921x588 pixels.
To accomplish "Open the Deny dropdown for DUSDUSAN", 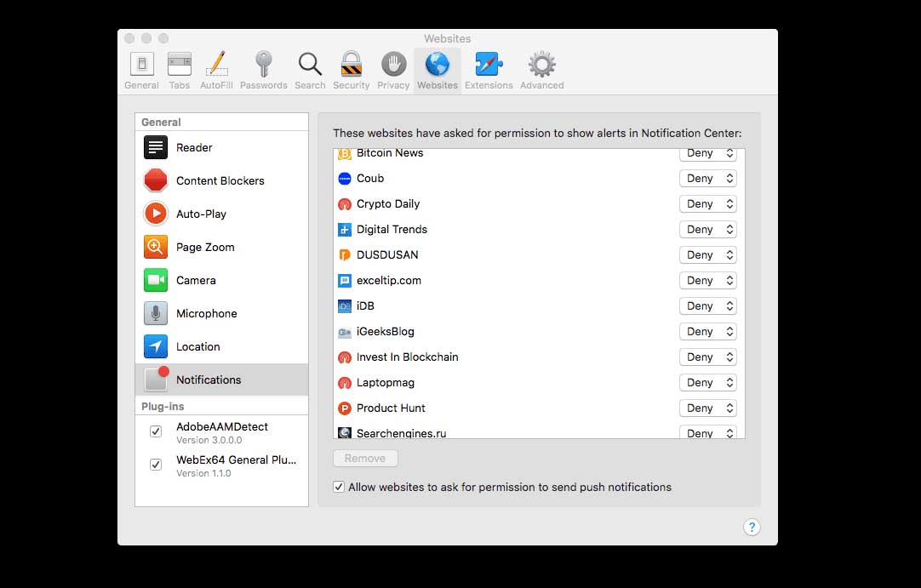I will pos(708,255).
